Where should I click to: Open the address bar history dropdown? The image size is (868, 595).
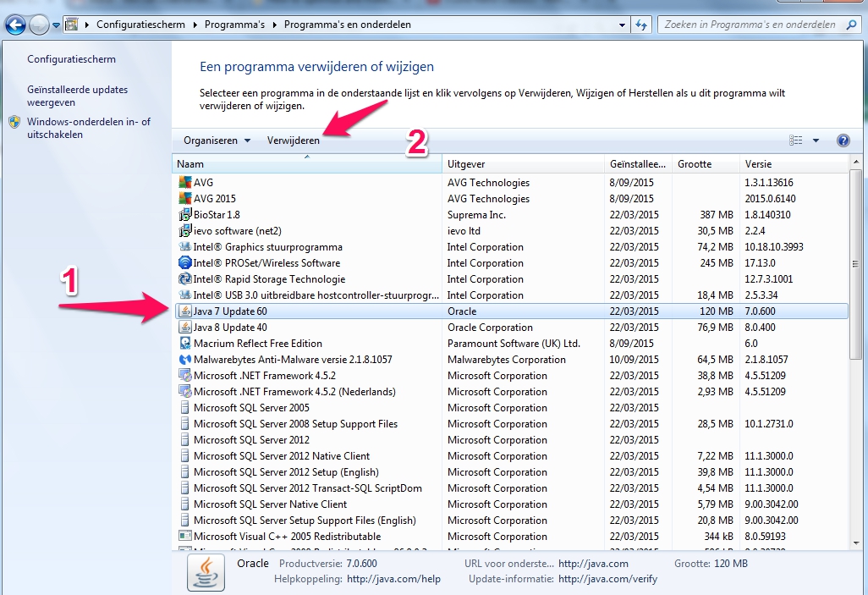click(622, 25)
